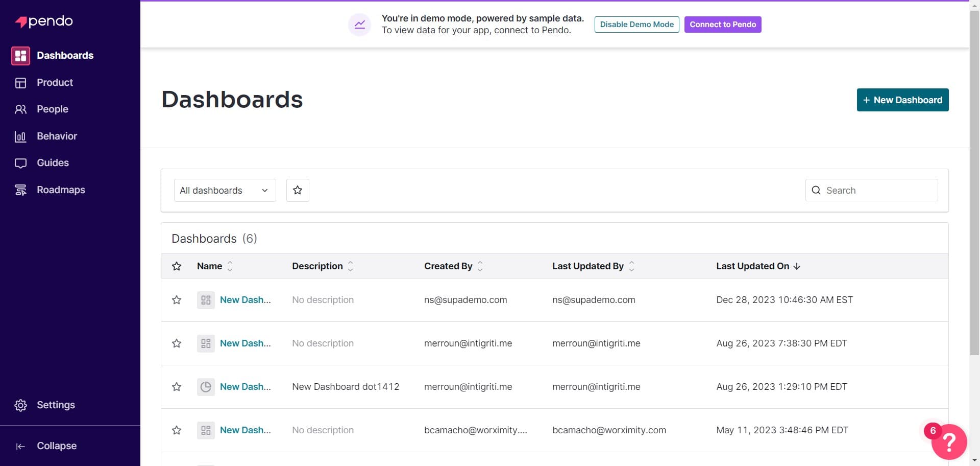
Task: Click inside the Search field
Action: tap(871, 190)
